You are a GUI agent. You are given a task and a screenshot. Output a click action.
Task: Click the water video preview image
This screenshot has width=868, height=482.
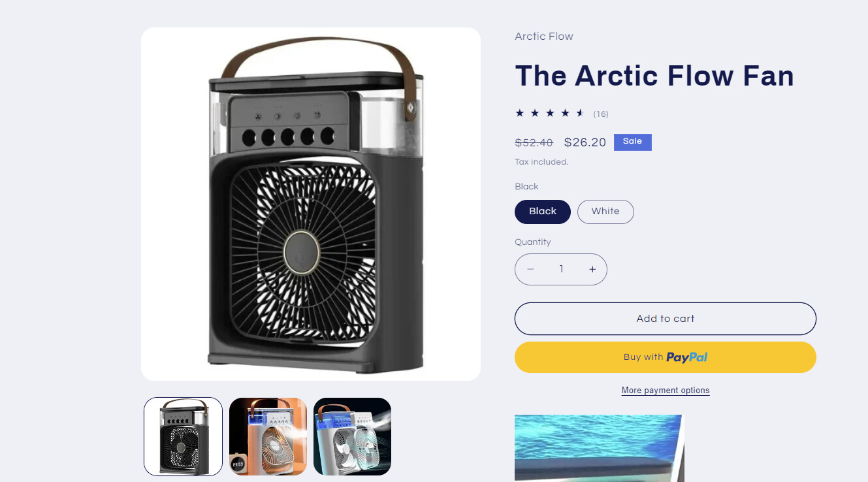599,448
